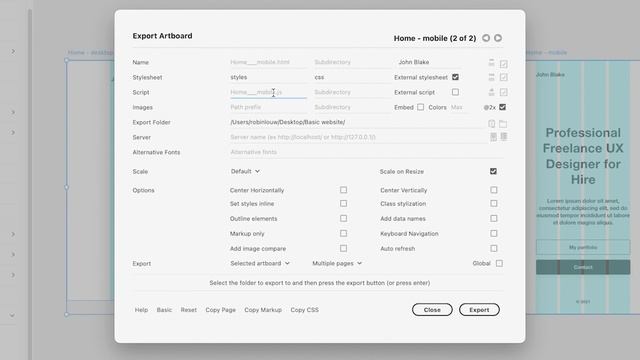
Task: Go to the previous artboard with the left arrow
Action: tap(486, 38)
